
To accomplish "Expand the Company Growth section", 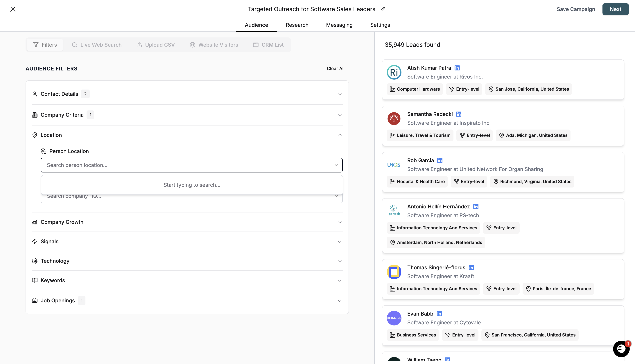I will click(x=340, y=222).
